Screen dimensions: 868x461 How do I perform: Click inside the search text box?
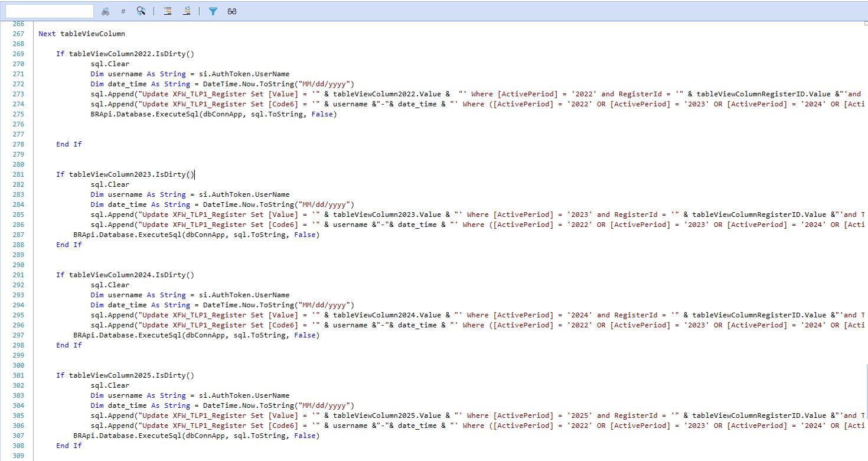click(x=49, y=10)
